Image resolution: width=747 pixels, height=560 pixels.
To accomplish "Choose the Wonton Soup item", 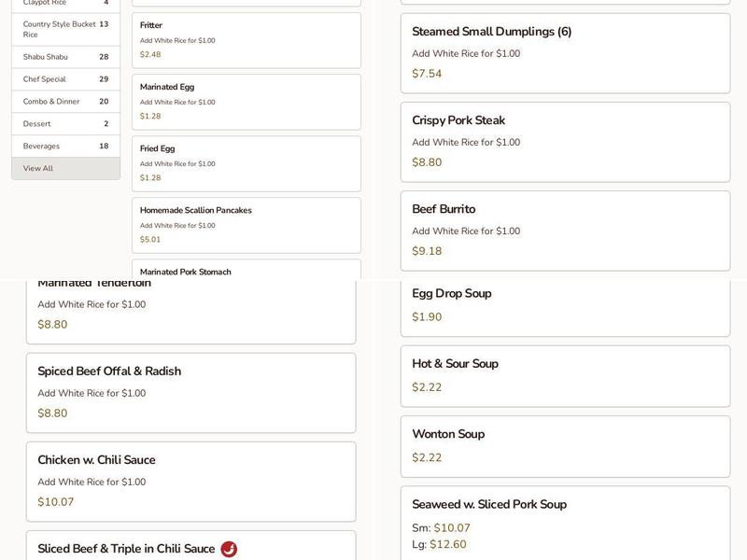I will (565, 445).
